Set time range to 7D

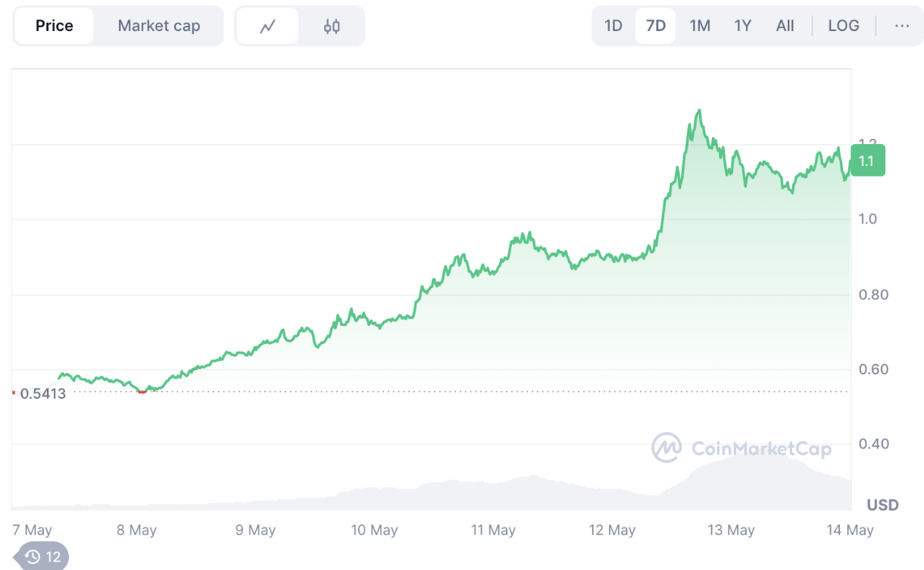tap(655, 26)
